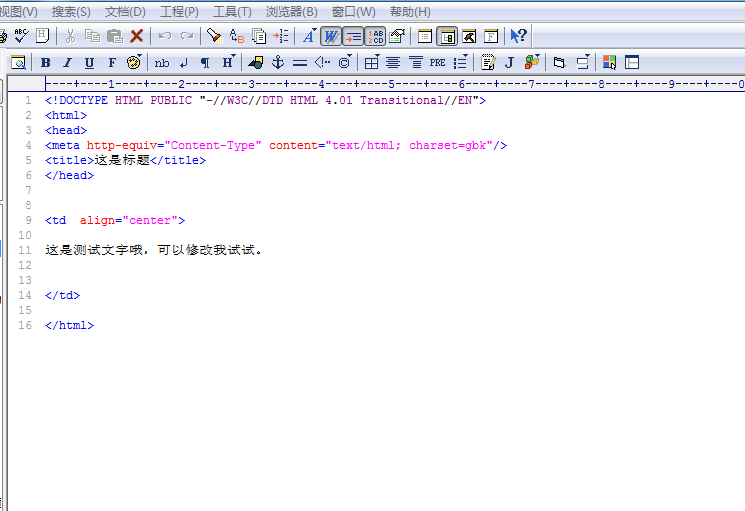Toggle line numbers display button

point(376,36)
